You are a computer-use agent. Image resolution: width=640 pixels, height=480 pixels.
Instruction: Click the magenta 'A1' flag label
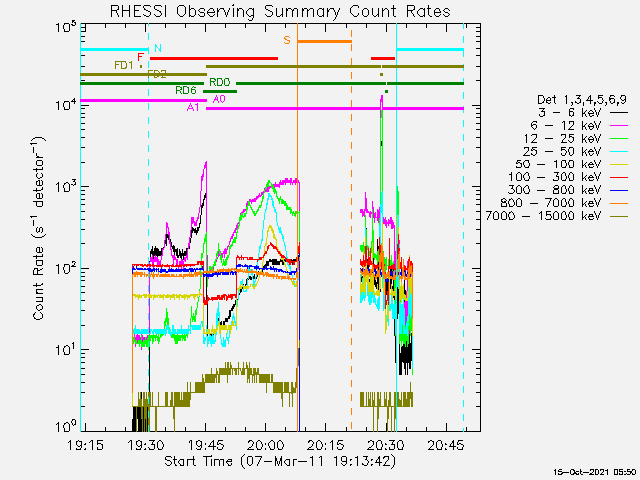(x=193, y=107)
